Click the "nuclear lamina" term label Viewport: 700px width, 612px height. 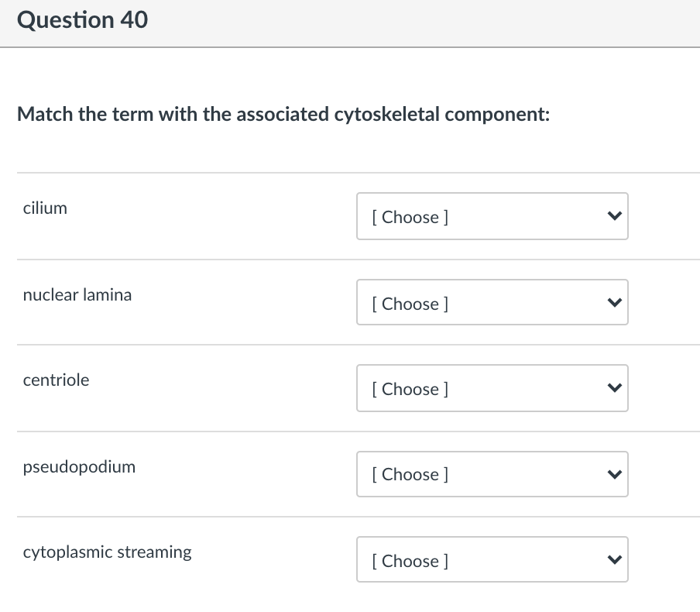click(77, 294)
